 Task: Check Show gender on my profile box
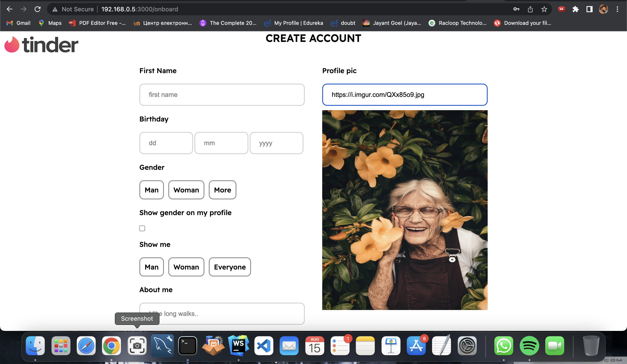pyautogui.click(x=142, y=228)
